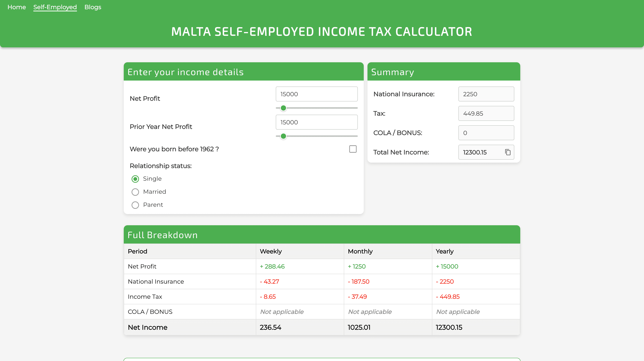Adjust the Net Profit slider

click(283, 108)
